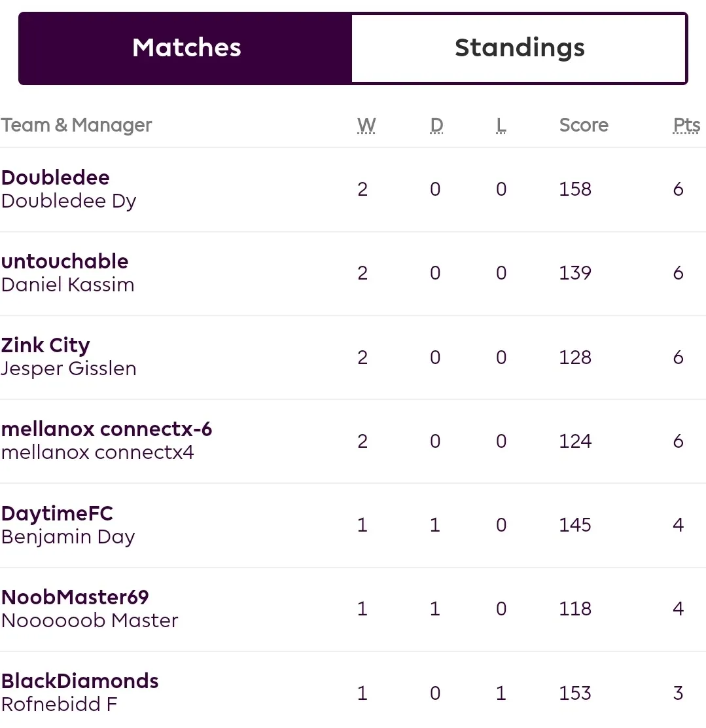The height and width of the screenshot is (728, 706).
Task: Click the W column header abbreviation
Action: pyautogui.click(x=366, y=125)
